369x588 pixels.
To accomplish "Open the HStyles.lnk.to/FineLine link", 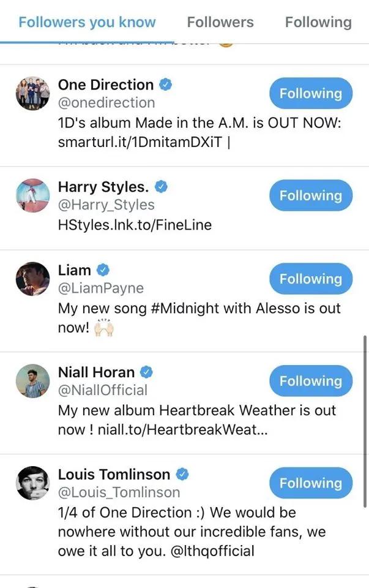I will [x=135, y=225].
